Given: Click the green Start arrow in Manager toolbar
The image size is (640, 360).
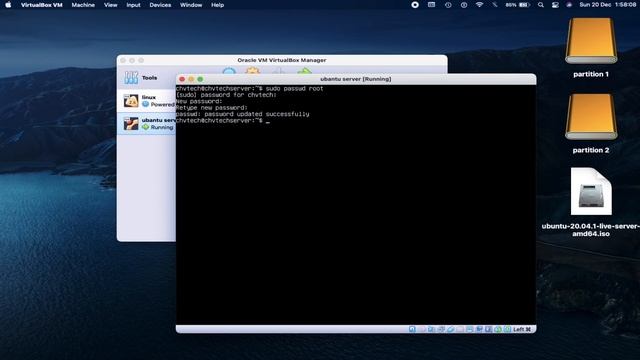Looking at the screenshot, I should (x=304, y=71).
